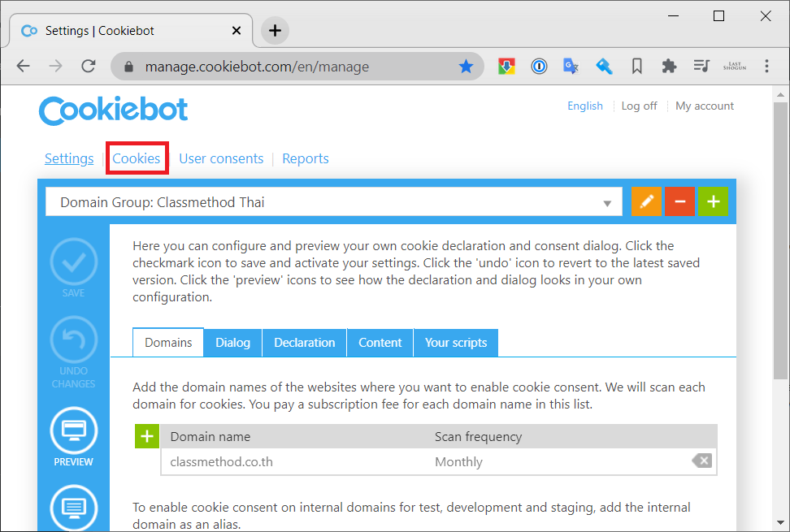
Task: Click the Undo Changes icon
Action: 73,340
